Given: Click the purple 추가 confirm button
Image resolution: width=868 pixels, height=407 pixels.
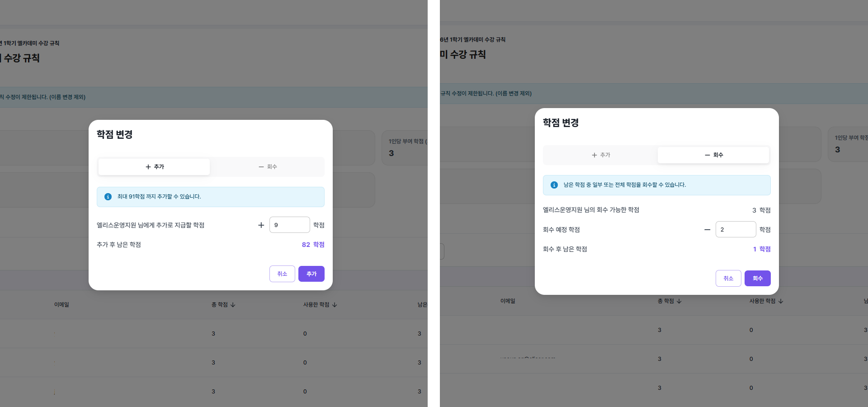Looking at the screenshot, I should click(311, 274).
